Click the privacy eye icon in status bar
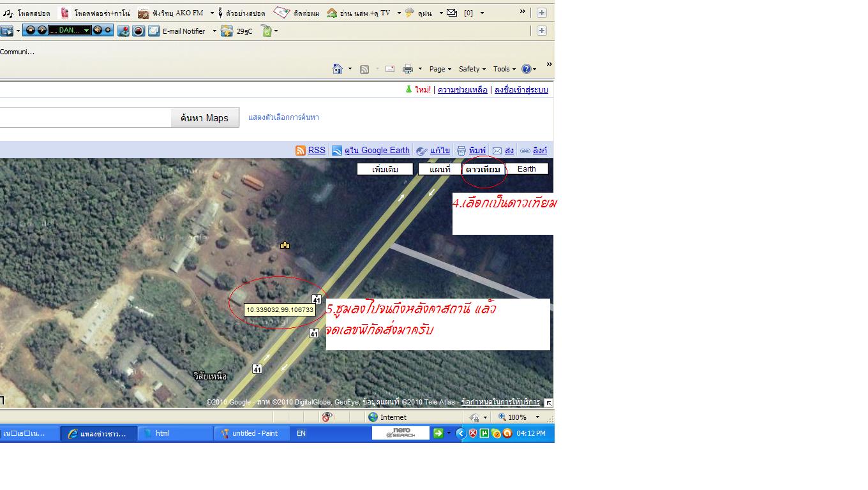868x490 pixels. pyautogui.click(x=327, y=417)
